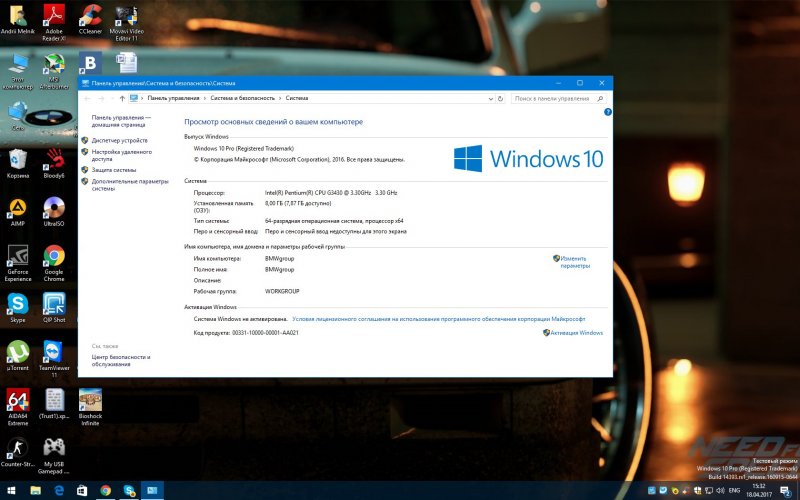This screenshot has width=800, height=500.
Task: Open Диспетчер устройств in the sidebar
Action: 119,141
